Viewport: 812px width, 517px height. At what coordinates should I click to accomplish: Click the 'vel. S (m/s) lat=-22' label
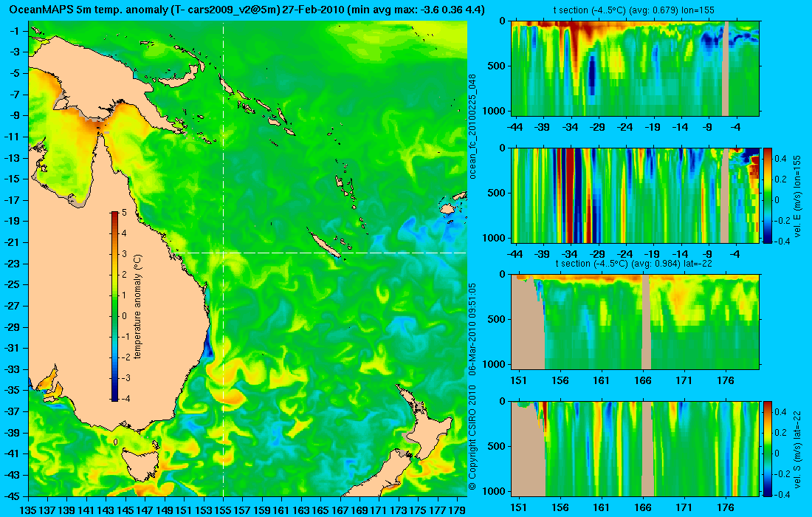(x=797, y=449)
